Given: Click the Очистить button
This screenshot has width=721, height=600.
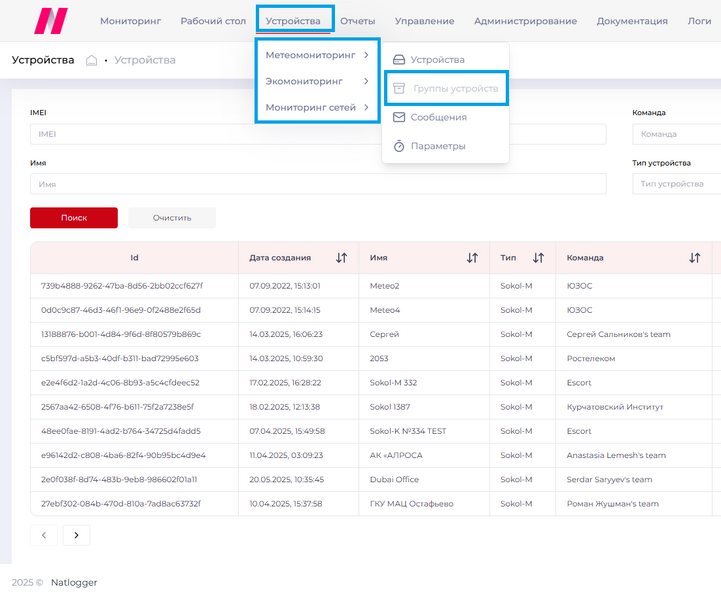Looking at the screenshot, I should (x=172, y=218).
